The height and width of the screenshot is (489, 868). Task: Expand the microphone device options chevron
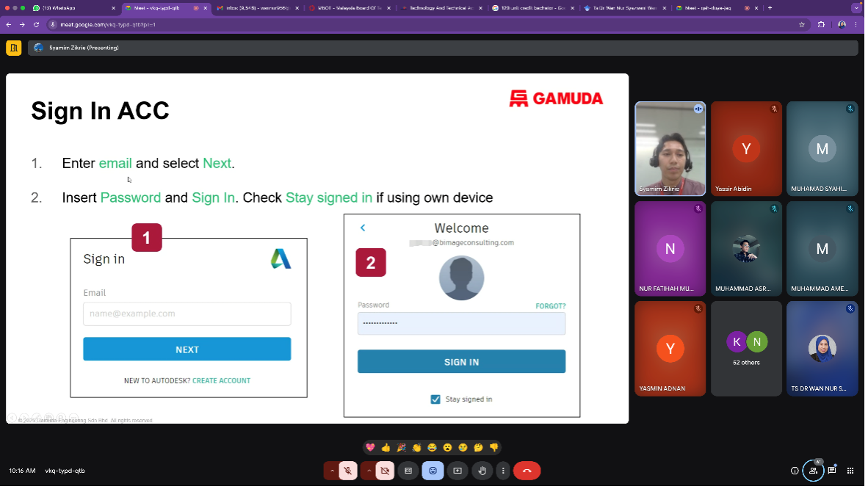pyautogui.click(x=333, y=471)
